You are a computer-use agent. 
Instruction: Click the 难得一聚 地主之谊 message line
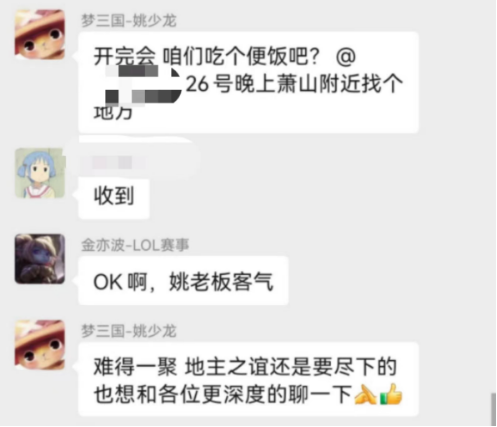(x=245, y=367)
